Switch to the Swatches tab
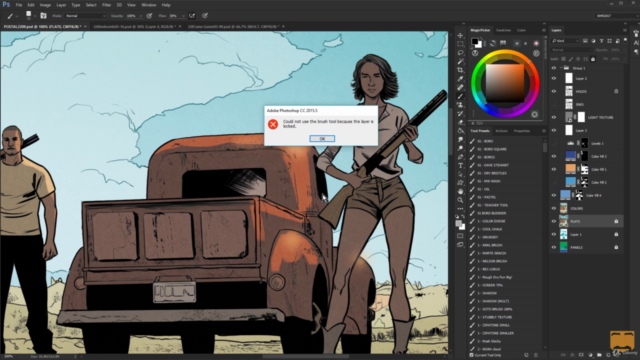640x360 pixels. click(503, 30)
